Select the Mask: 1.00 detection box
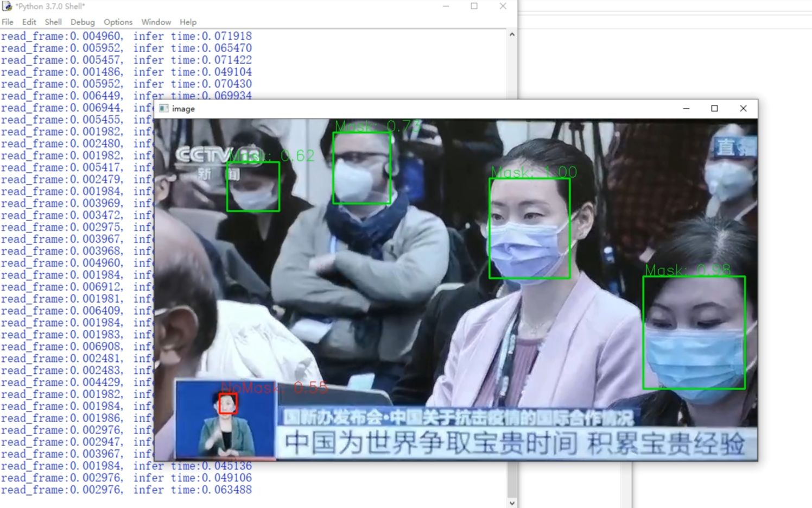The width and height of the screenshot is (812, 508). point(530,228)
